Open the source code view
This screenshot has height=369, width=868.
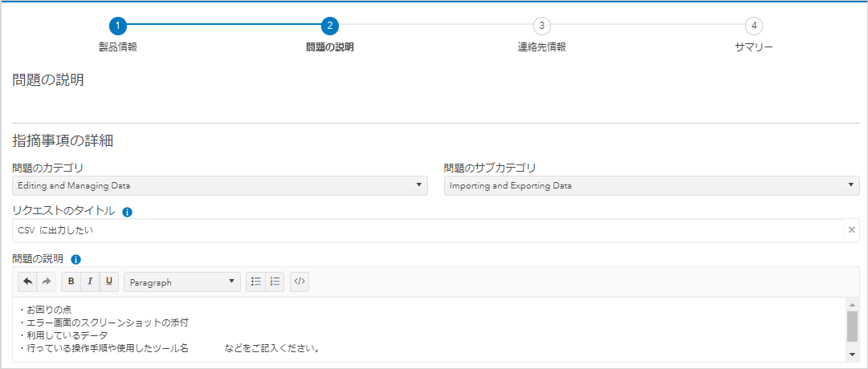point(299,282)
